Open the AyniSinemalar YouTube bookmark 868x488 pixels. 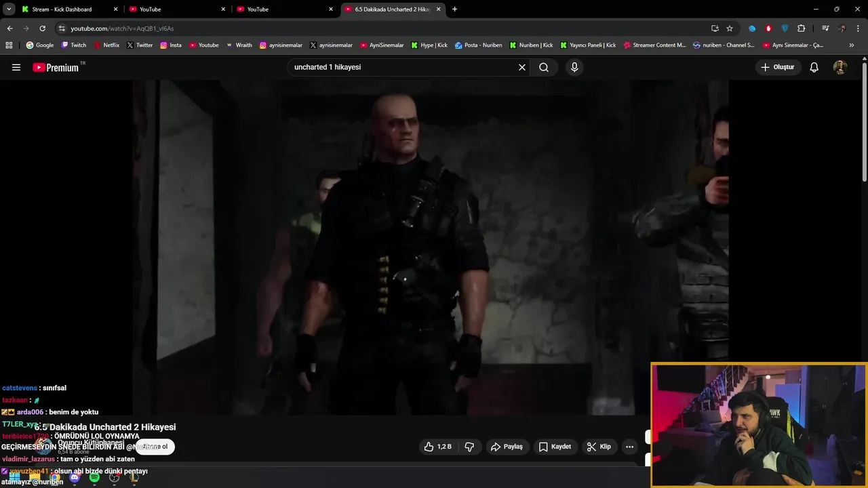[382, 45]
